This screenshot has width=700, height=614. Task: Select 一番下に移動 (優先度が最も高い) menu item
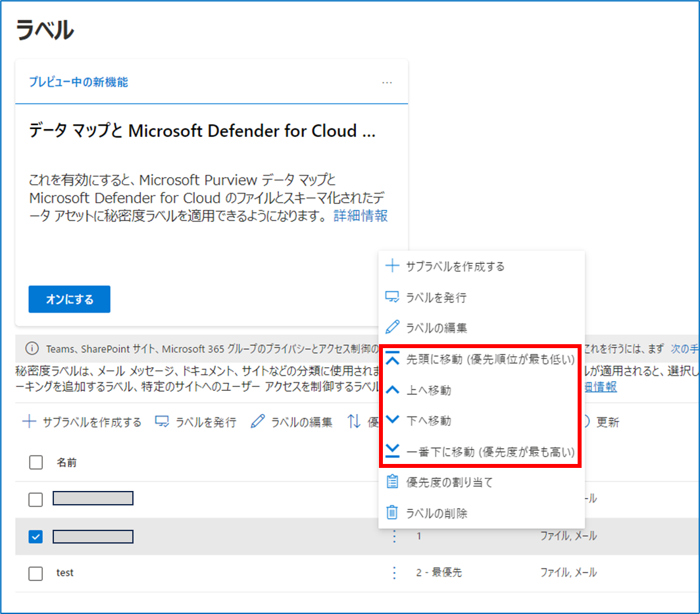[482, 451]
